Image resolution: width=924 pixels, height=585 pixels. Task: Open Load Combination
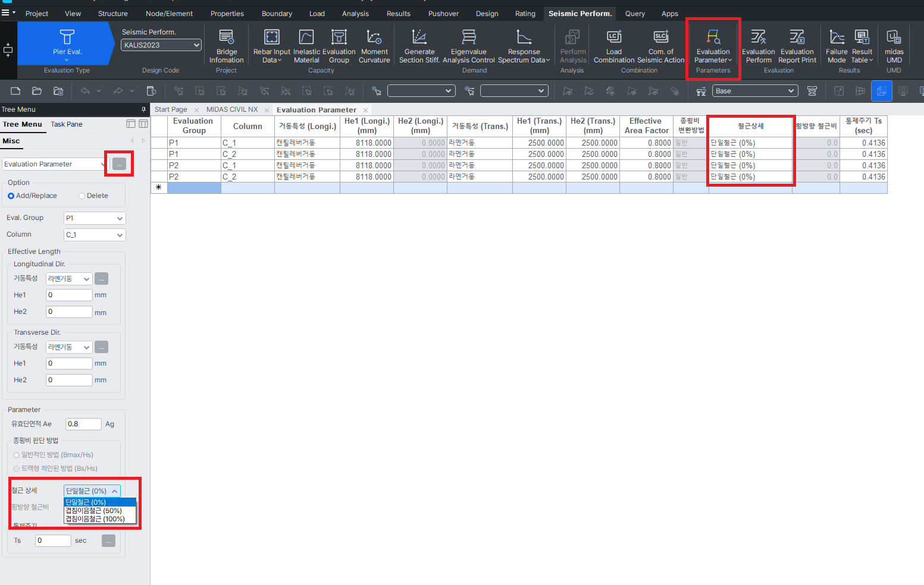coord(614,46)
